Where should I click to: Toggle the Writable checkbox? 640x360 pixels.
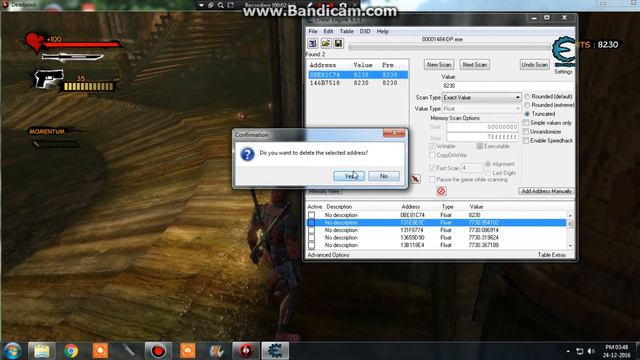point(432,146)
